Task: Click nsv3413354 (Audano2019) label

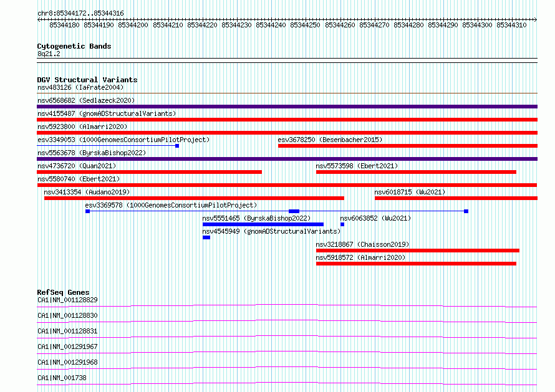Action: (87, 192)
